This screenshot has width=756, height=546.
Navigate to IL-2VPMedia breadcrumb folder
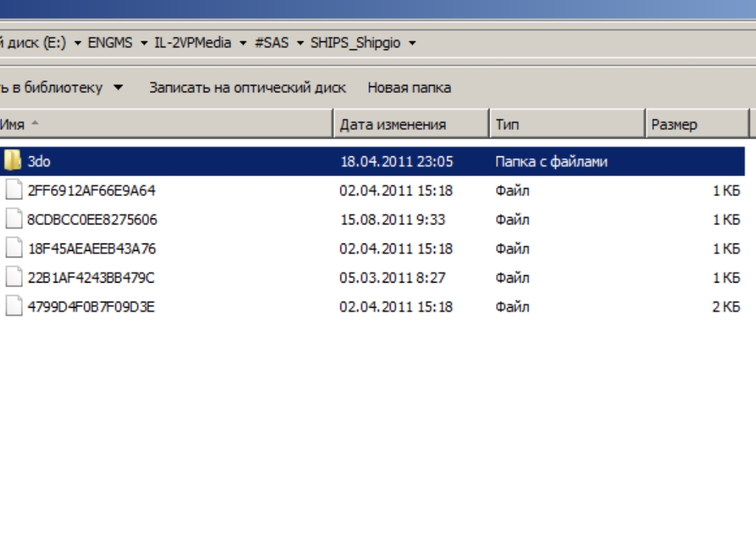point(193,42)
